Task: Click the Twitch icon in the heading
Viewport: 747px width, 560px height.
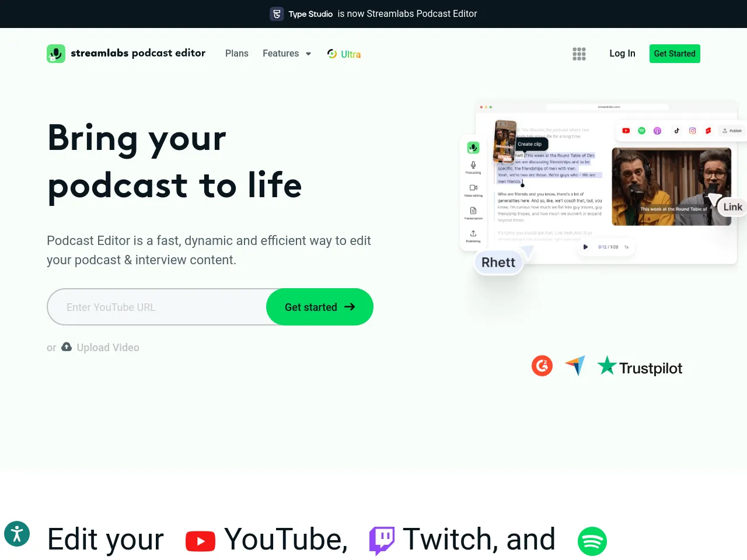Action: tap(382, 540)
